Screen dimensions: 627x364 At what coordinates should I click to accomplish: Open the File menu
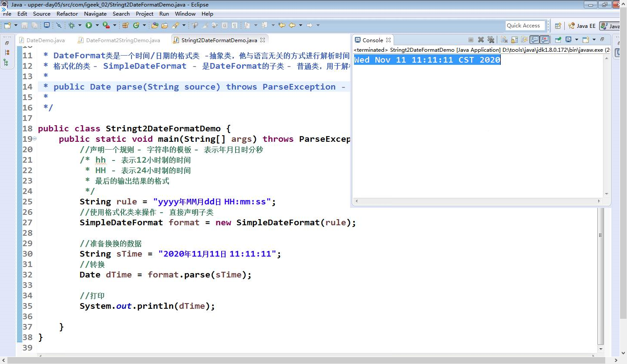coord(7,13)
